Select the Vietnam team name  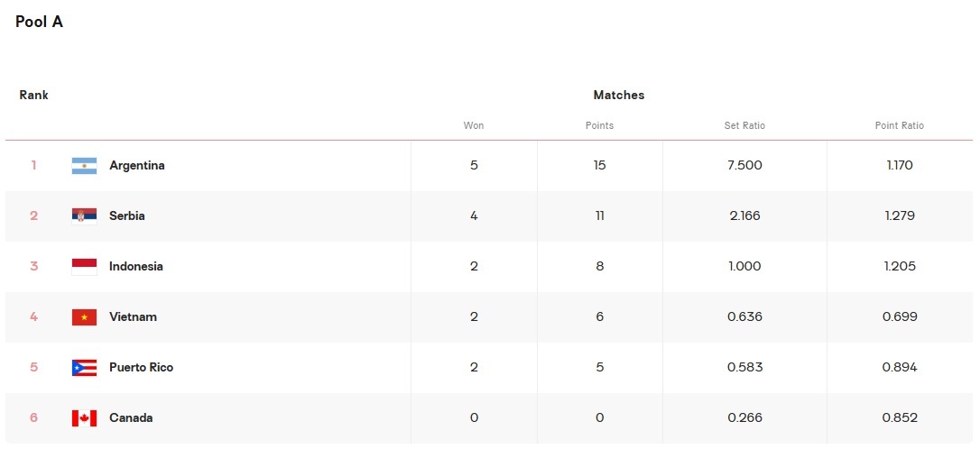[134, 317]
